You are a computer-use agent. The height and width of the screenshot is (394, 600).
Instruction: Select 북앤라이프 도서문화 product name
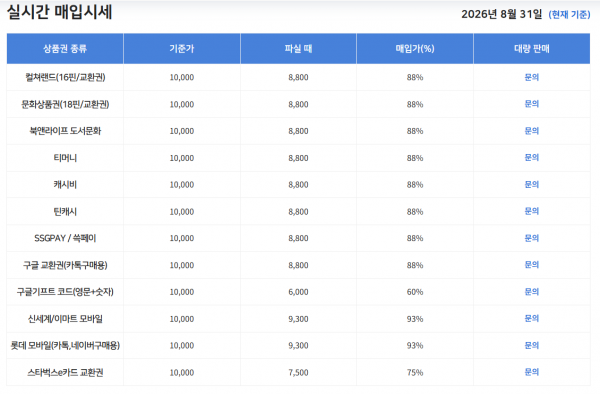(65, 131)
